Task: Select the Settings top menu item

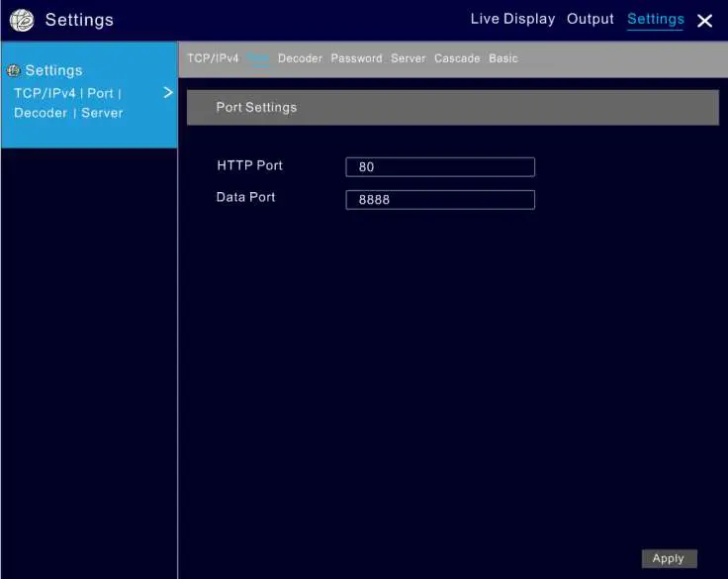Action: click(x=656, y=20)
